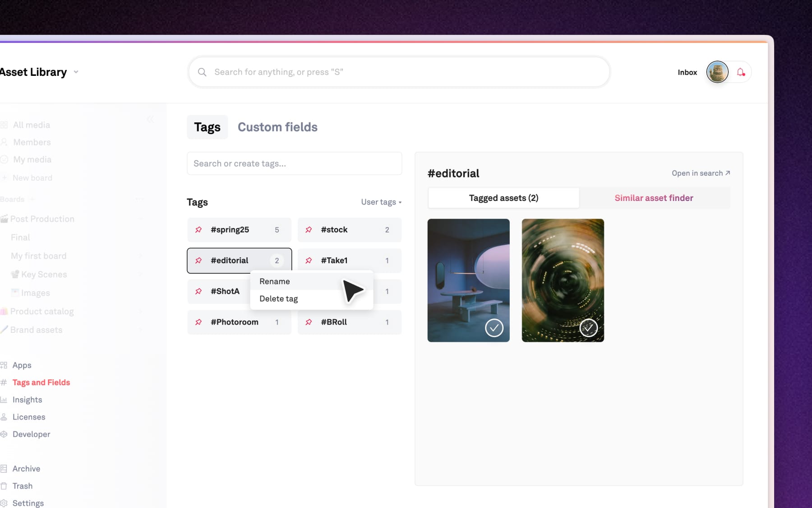Open the swirling lights asset thumbnail
Image resolution: width=812 pixels, height=508 pixels.
point(563,280)
